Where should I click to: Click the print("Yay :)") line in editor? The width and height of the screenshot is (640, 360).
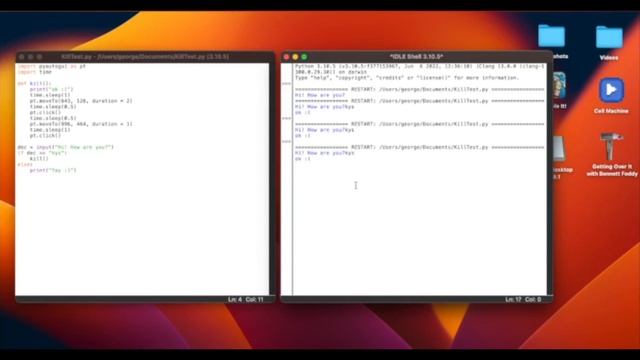pos(53,170)
